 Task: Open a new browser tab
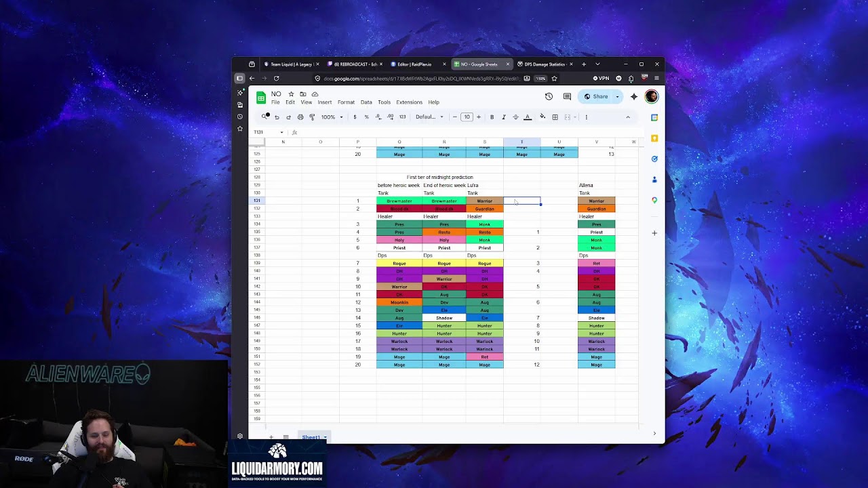[x=584, y=64]
